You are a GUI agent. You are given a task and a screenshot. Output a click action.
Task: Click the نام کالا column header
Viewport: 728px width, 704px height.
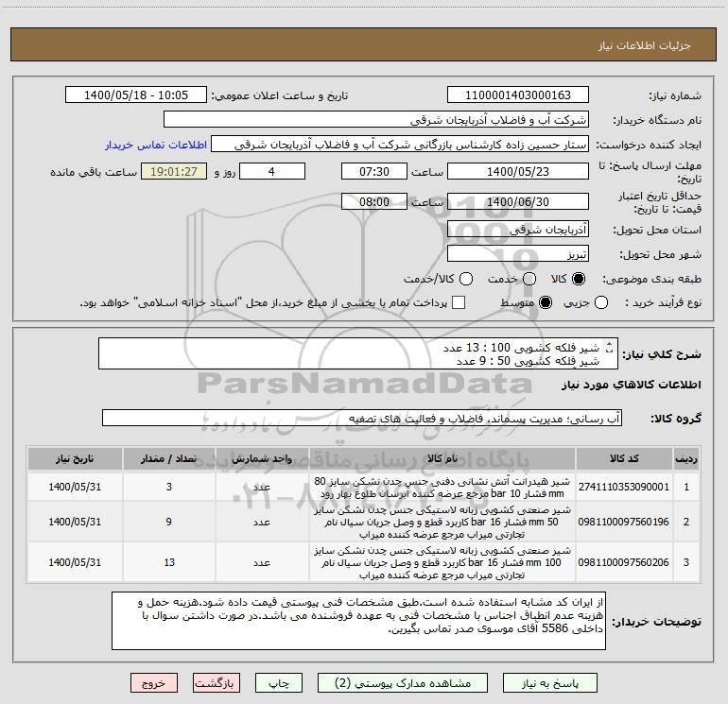[442, 458]
